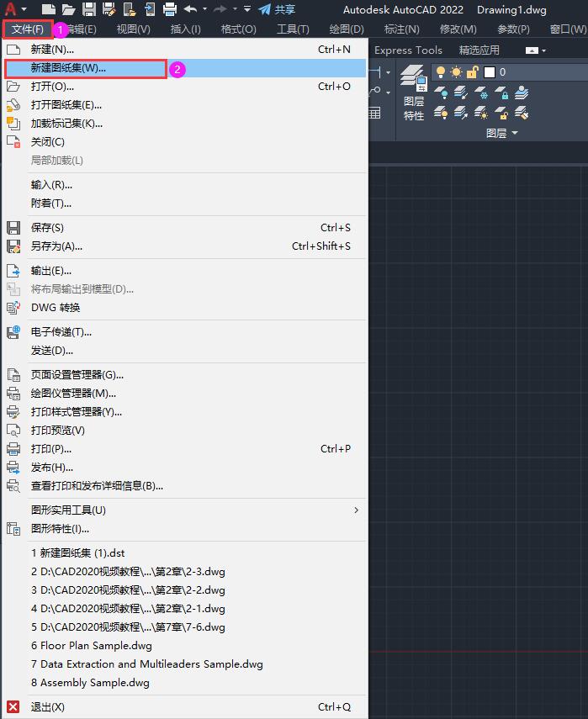The width and height of the screenshot is (588, 719).
Task: Open Data Extraction and Multileaders Sample.dwg
Action: [184, 664]
